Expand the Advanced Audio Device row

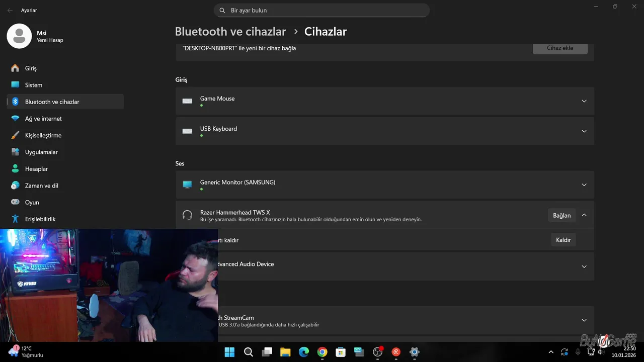584,266
